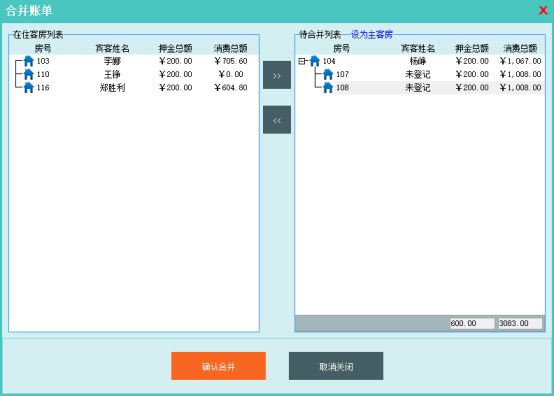This screenshot has width=554, height=396.
Task: Click the 设为主客房 link
Action: [x=372, y=35]
